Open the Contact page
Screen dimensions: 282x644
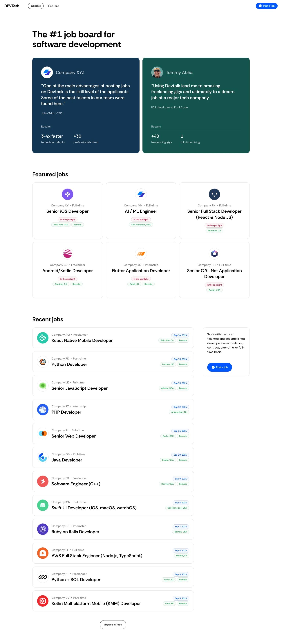(x=36, y=6)
